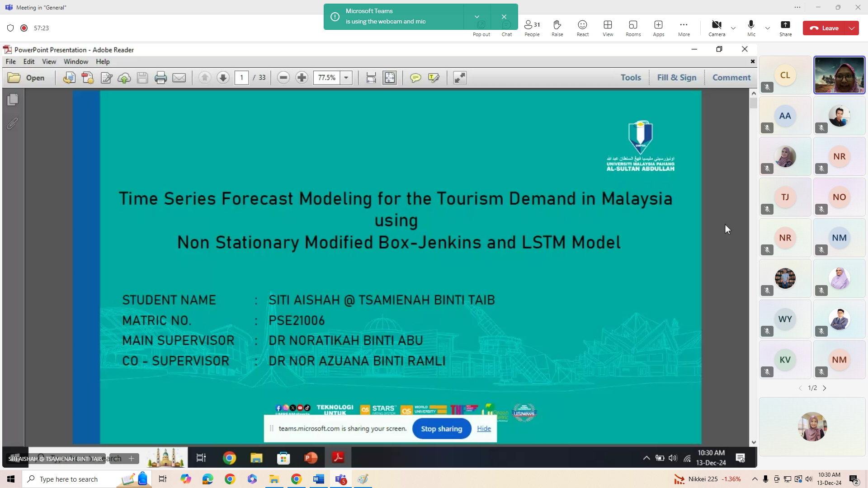
Task: Go to next participants page arrow
Action: tap(825, 388)
